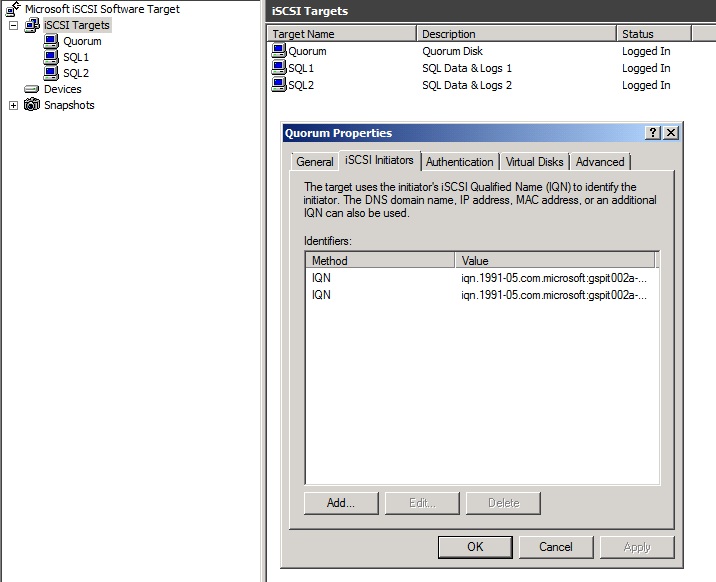Switch to the General tab
Screen dimensions: 716x582
315,162
